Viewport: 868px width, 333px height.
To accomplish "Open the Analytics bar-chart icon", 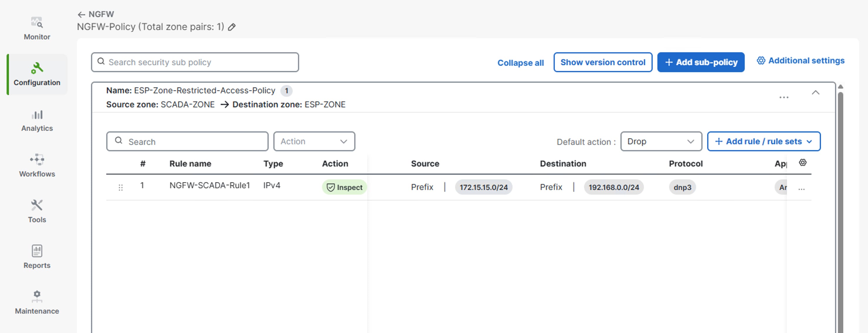I will (x=37, y=115).
